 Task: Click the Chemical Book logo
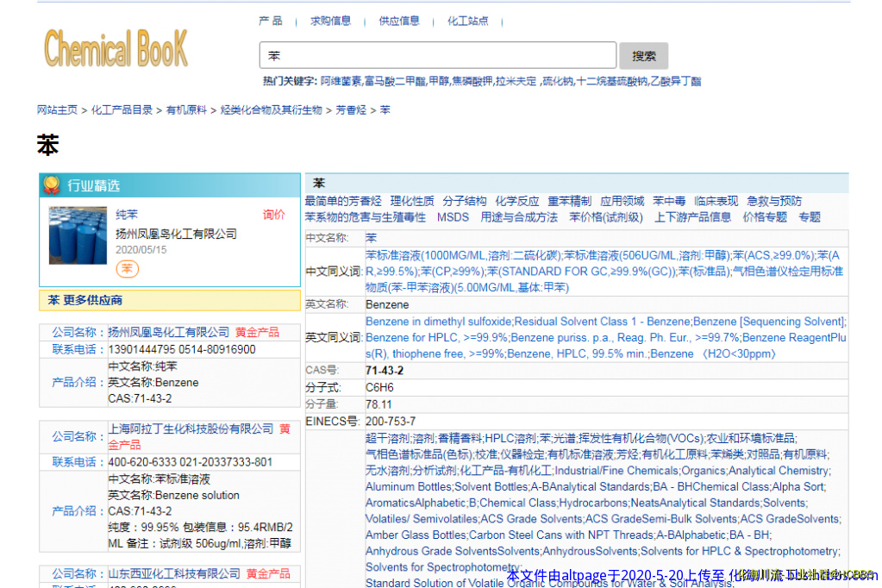(116, 49)
